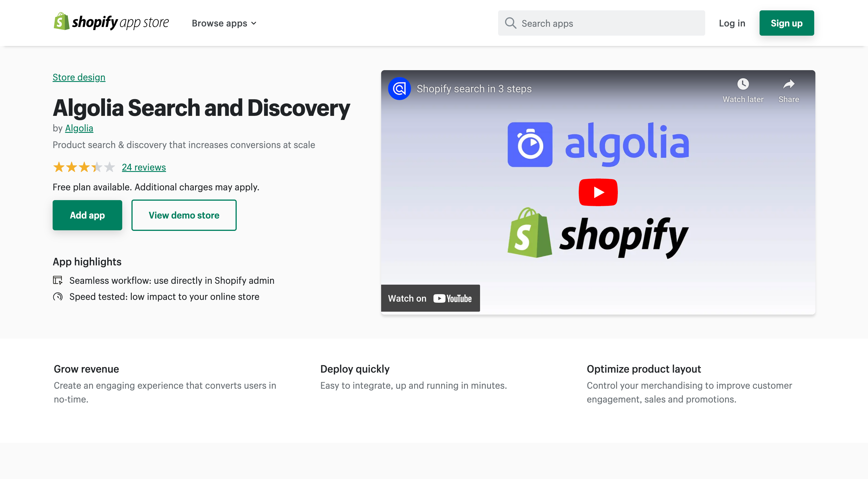This screenshot has height=479, width=868.
Task: Click the Store design breadcrumb link
Action: click(x=79, y=77)
